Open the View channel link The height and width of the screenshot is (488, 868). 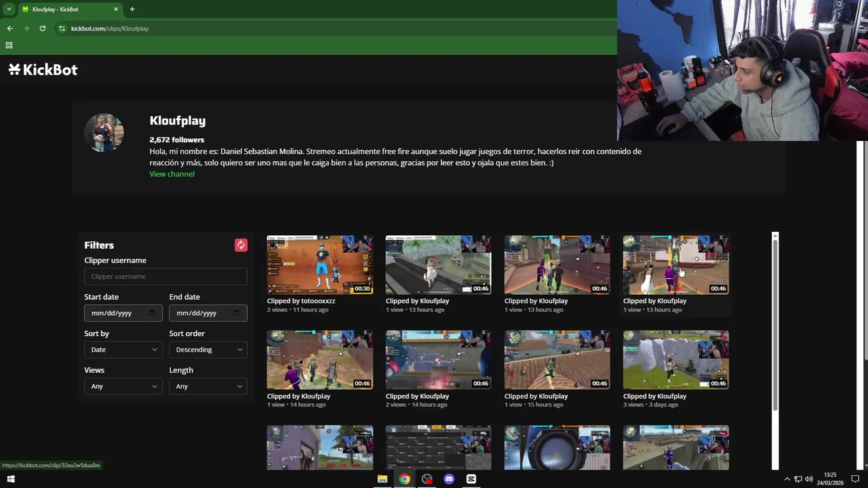coord(172,174)
